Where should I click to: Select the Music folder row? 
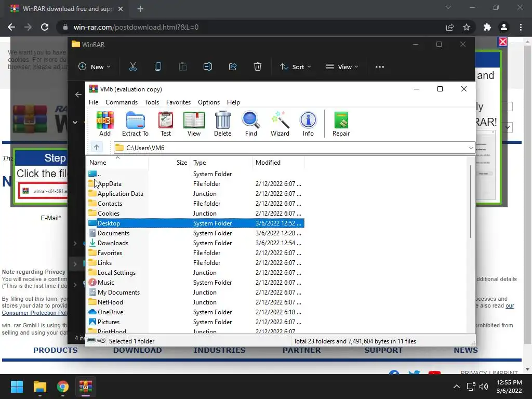point(195,282)
